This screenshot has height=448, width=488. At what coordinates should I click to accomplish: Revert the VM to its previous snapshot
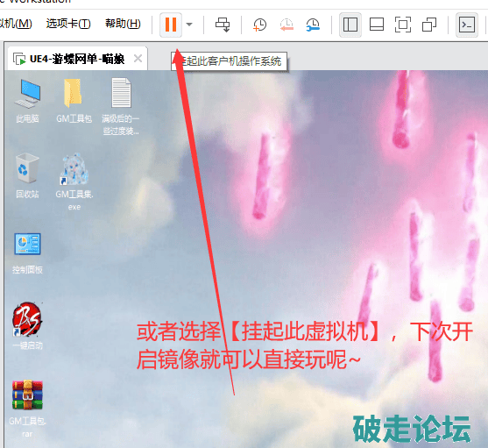click(286, 25)
